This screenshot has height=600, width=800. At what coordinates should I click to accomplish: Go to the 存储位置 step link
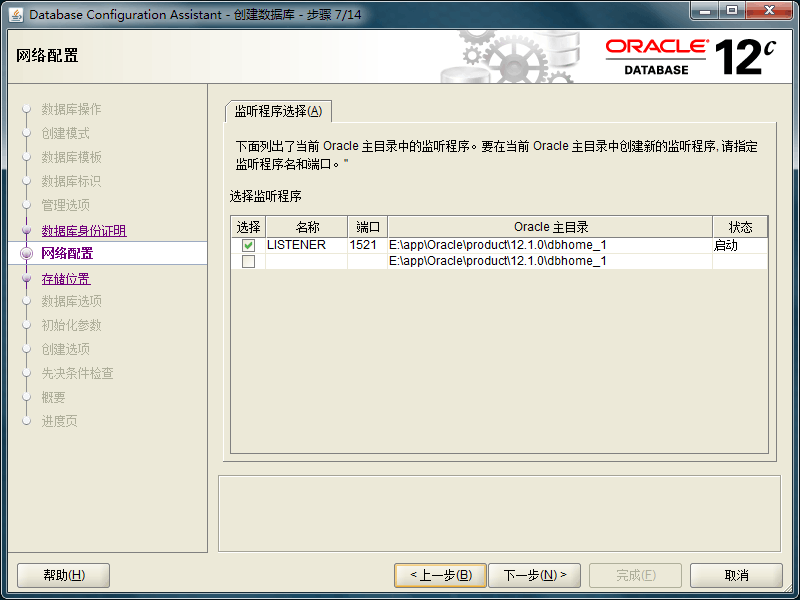click(66, 279)
